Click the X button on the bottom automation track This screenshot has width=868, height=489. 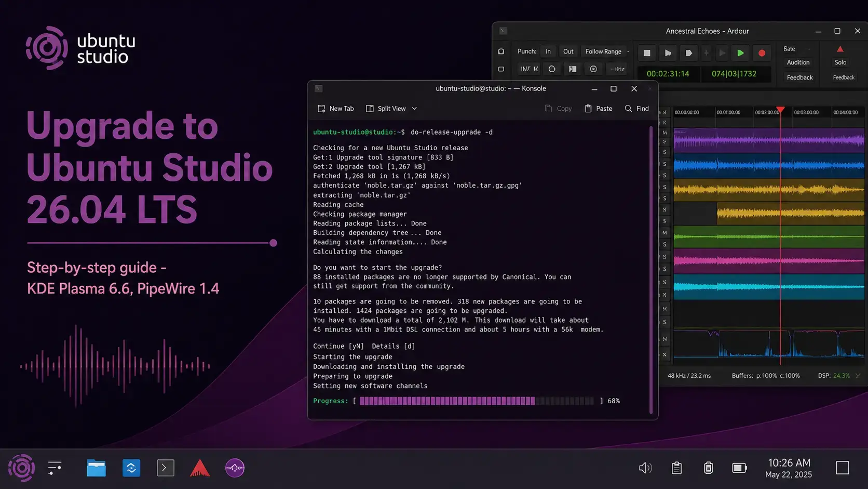point(664,354)
